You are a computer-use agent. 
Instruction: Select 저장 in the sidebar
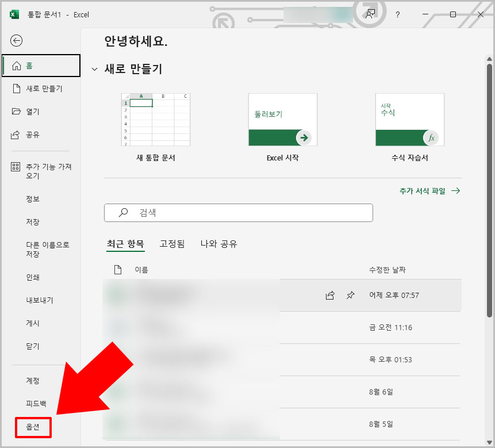(33, 222)
